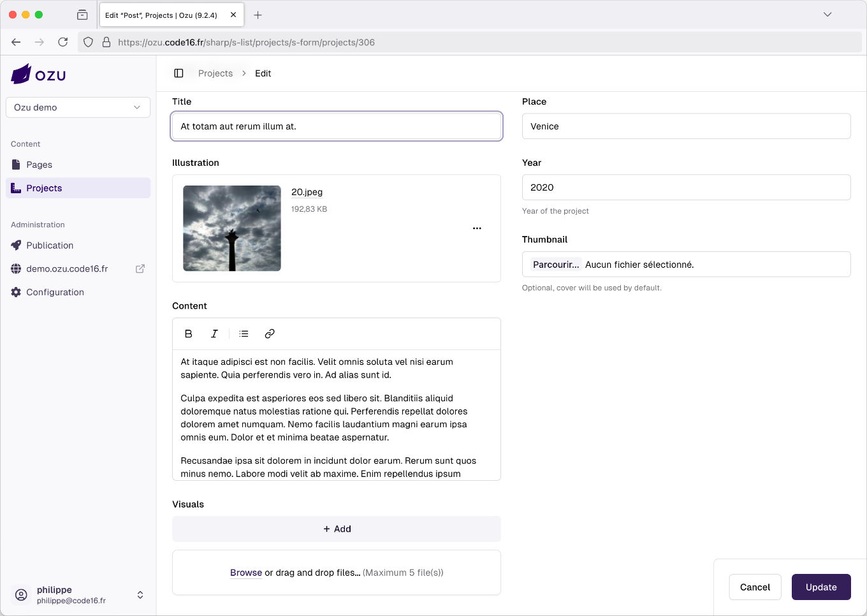Open external link icon for demo.ozu.code16.fr
This screenshot has height=616, width=867.
[x=140, y=269]
